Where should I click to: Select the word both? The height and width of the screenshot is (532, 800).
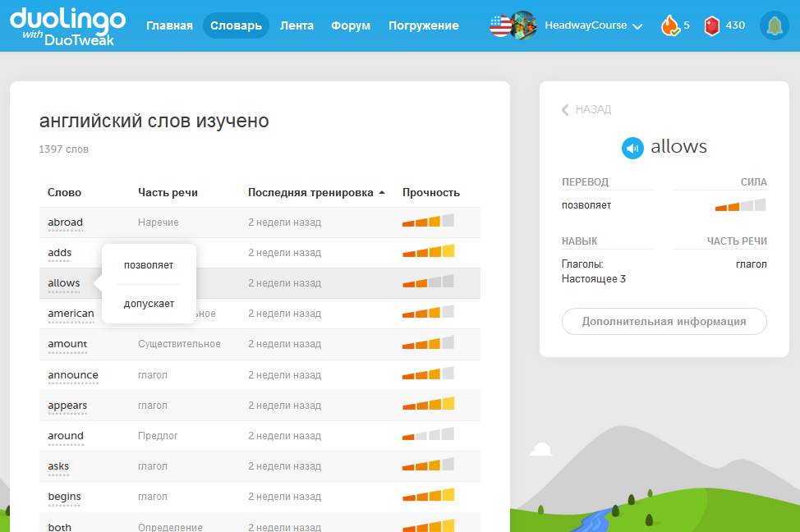[x=60, y=527]
